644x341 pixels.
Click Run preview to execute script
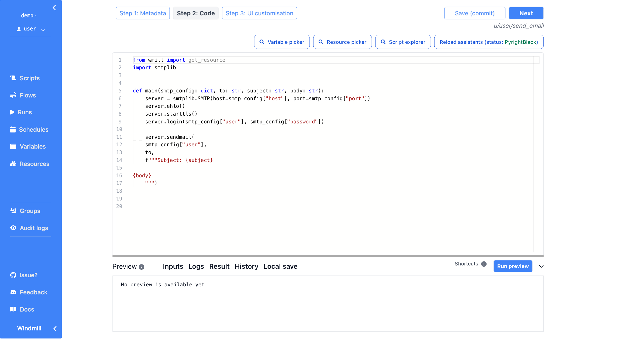coord(513,266)
